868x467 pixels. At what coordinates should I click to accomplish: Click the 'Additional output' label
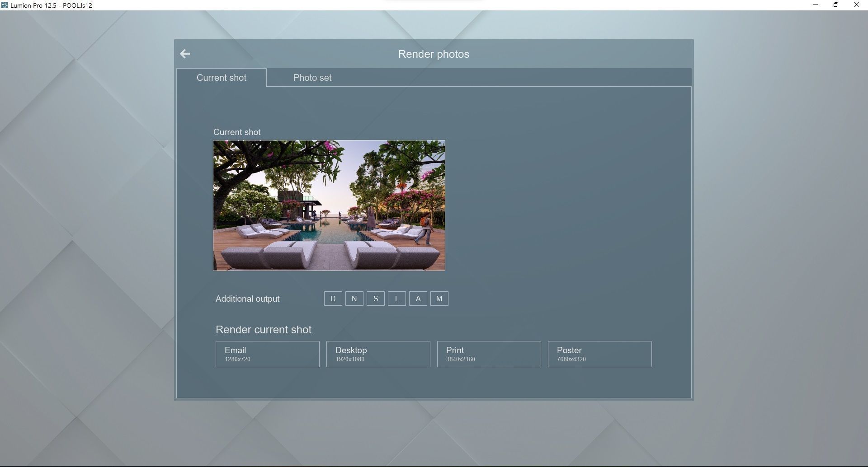(x=248, y=299)
